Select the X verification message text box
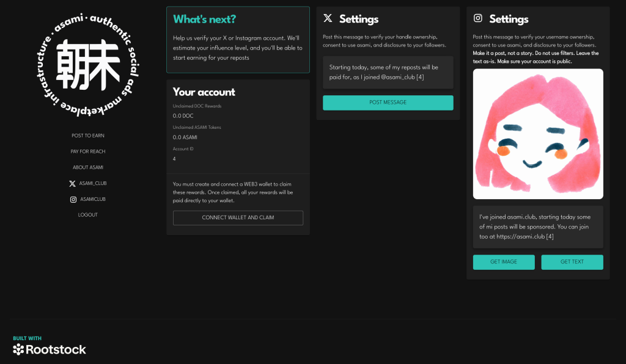This screenshot has width=626, height=364. pyautogui.click(x=388, y=72)
